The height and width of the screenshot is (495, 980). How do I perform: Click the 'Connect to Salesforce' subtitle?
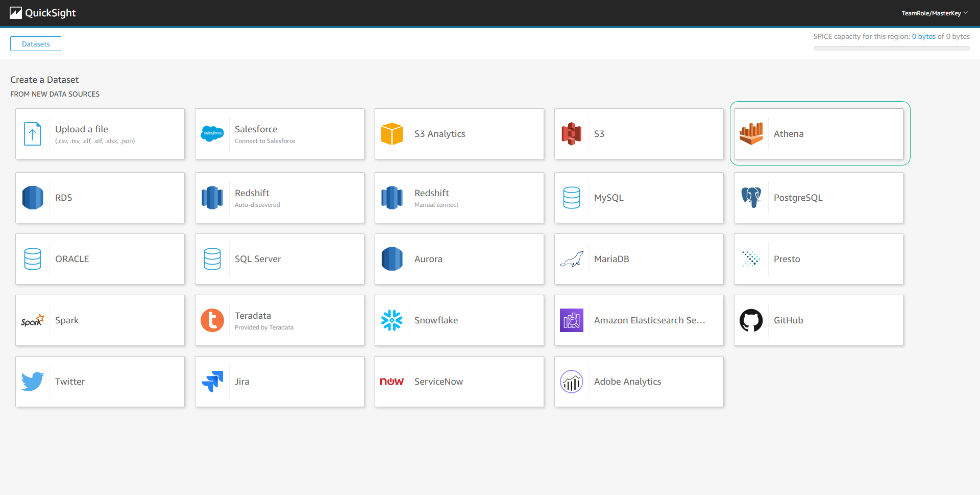pyautogui.click(x=265, y=141)
